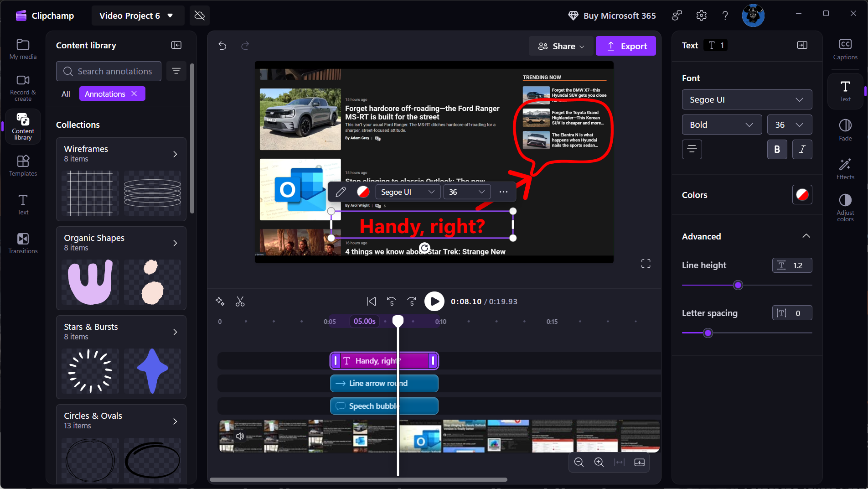Rewind 5 seconds
The image size is (868, 489).
(392, 302)
